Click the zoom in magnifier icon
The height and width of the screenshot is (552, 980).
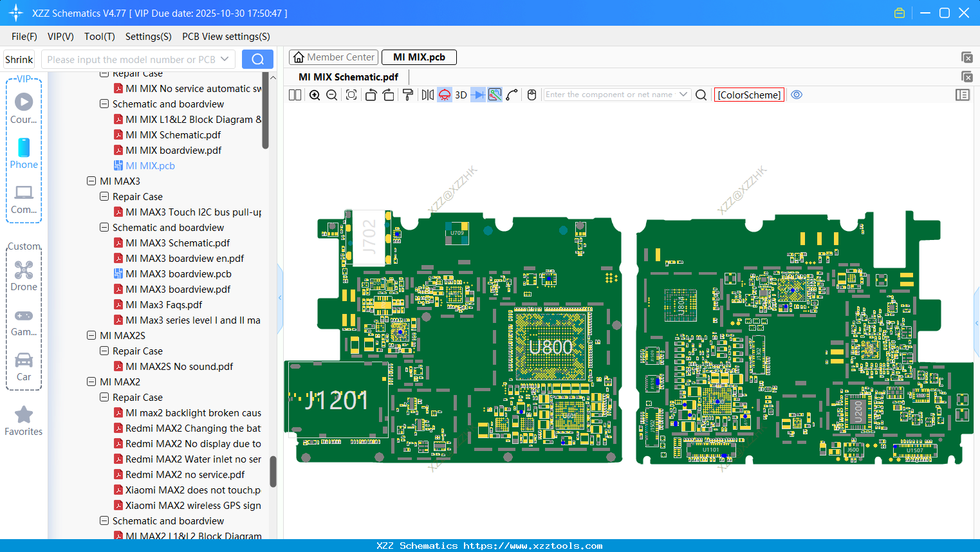coord(315,95)
